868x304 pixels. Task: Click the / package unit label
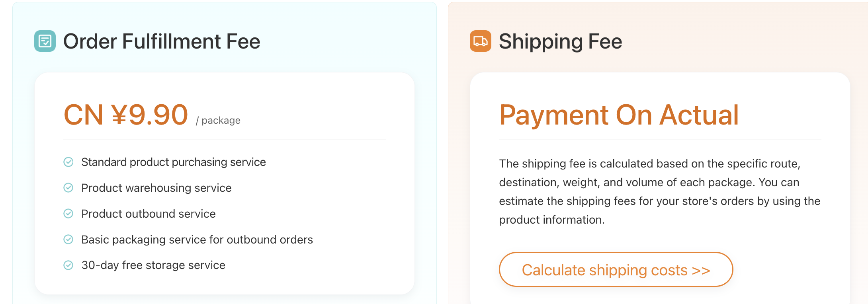[x=218, y=121]
